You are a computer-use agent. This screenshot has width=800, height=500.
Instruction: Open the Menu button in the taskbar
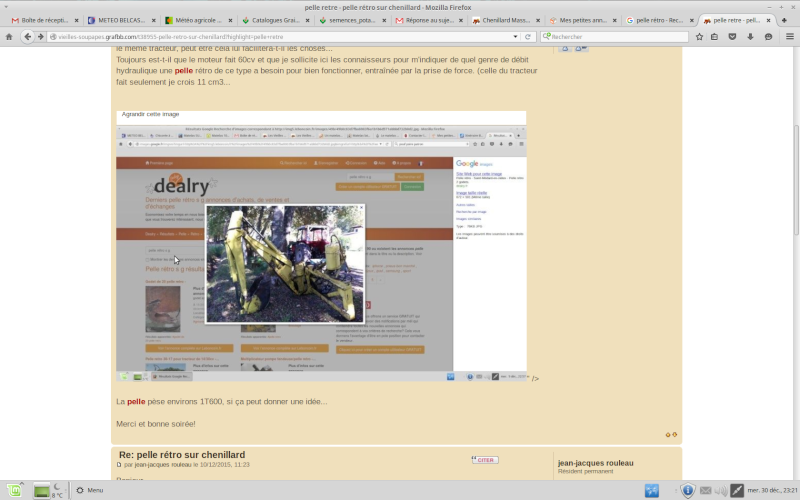click(90, 490)
